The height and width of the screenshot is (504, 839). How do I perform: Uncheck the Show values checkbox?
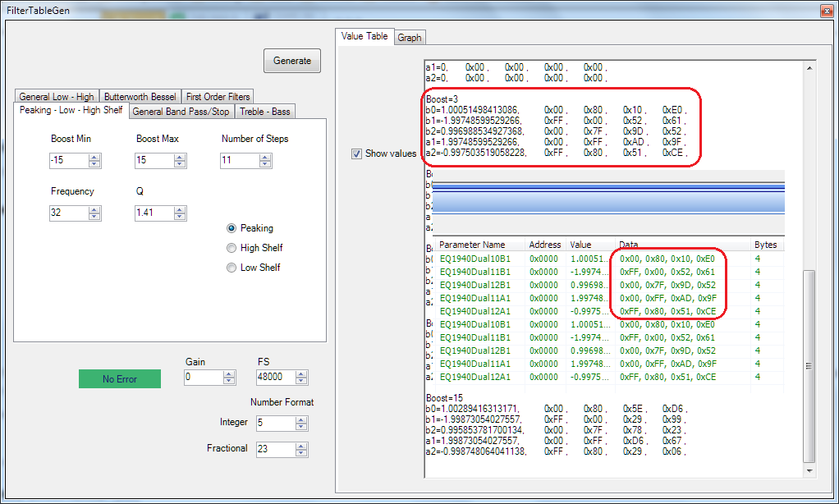356,153
